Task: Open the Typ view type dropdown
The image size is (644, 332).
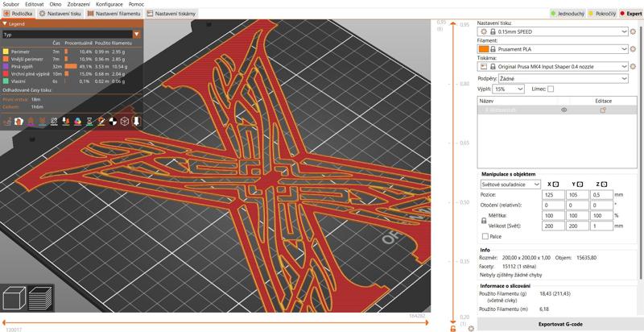Action: pos(72,35)
